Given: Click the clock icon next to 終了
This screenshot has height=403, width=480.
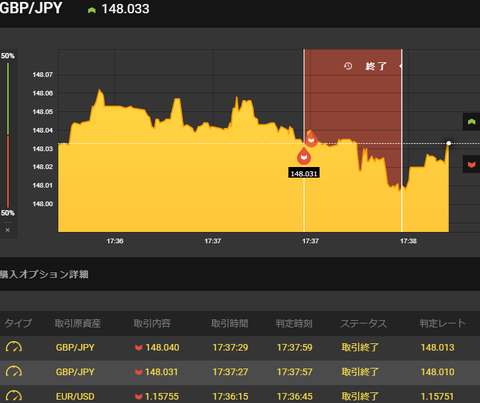Looking at the screenshot, I should coord(348,66).
